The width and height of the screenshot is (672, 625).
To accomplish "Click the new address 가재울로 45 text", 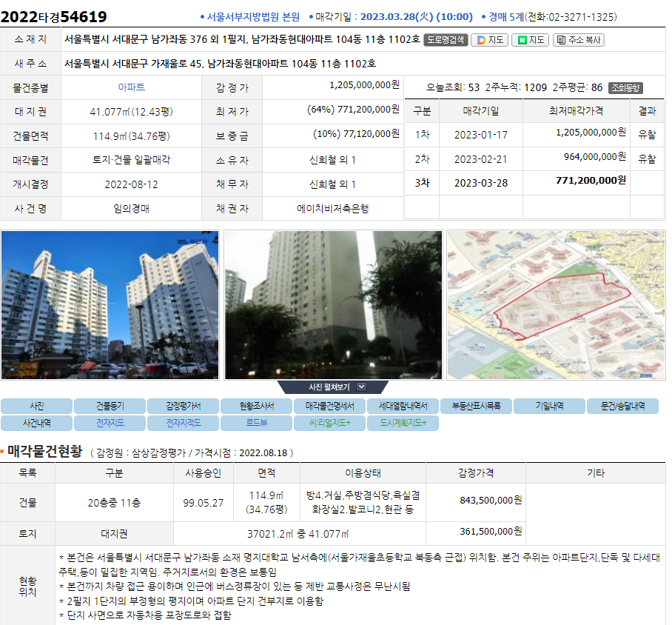I will 177,64.
